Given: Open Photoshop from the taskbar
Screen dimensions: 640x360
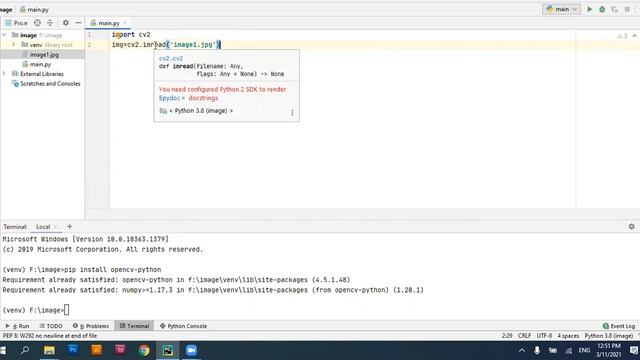Looking at the screenshot, I should point(73,350).
